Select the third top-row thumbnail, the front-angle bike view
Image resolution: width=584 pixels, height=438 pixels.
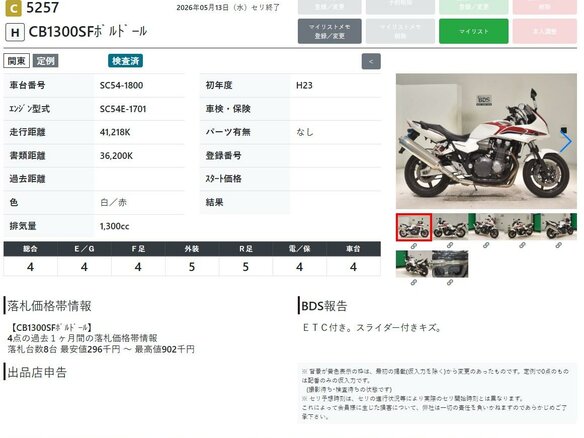[486, 226]
